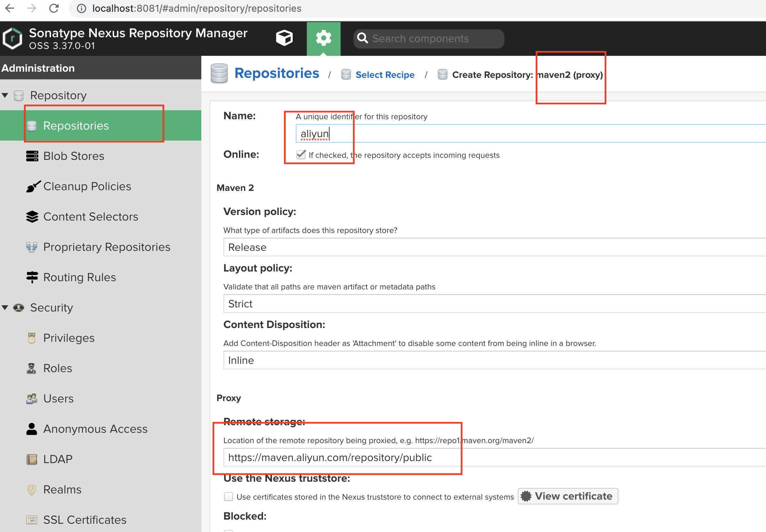Screen dimensions: 766x532
Task: Click the Roles person icon
Action: click(x=31, y=368)
